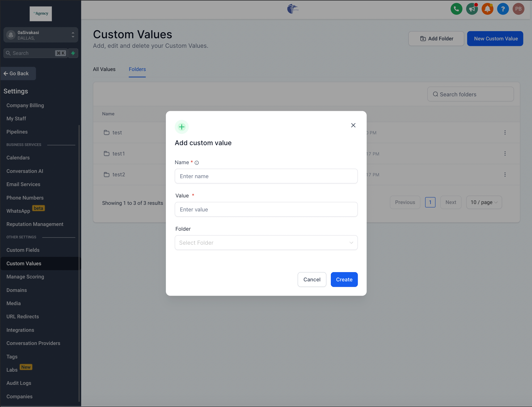532x407 pixels.
Task: Click the bell notifications icon
Action: (487, 8)
